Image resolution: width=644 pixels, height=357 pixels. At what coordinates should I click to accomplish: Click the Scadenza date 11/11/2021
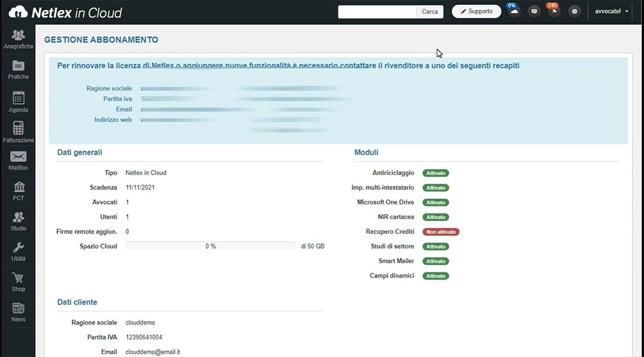pyautogui.click(x=140, y=188)
